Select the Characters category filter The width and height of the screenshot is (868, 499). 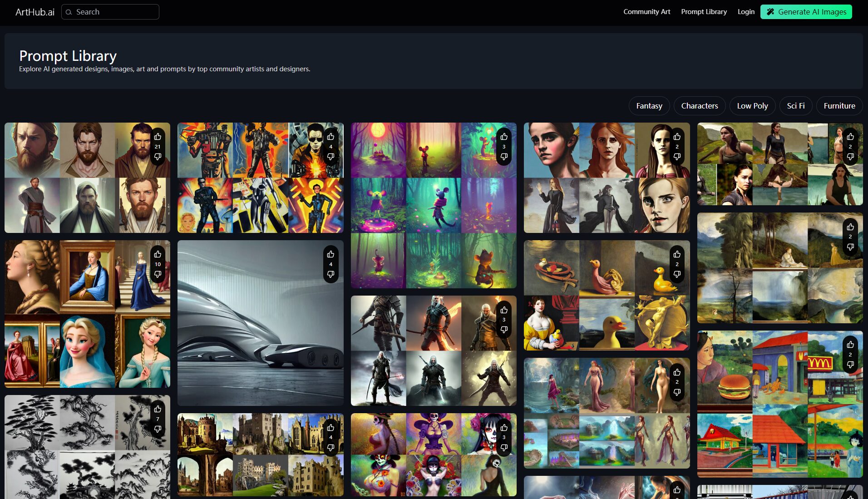pos(699,106)
